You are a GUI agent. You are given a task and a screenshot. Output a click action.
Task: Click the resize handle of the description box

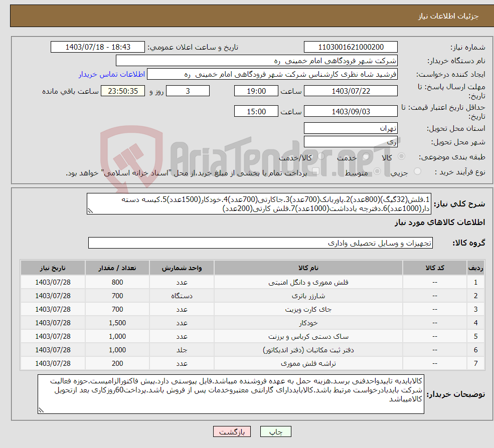(90, 211)
